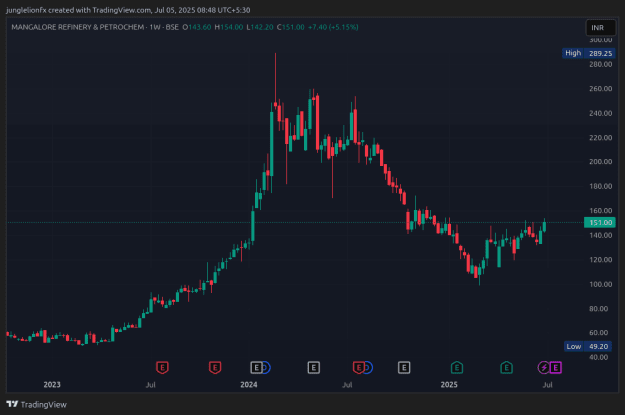Click the junglelionfx attribution text at top
This screenshot has width=625, height=415.
128,10
